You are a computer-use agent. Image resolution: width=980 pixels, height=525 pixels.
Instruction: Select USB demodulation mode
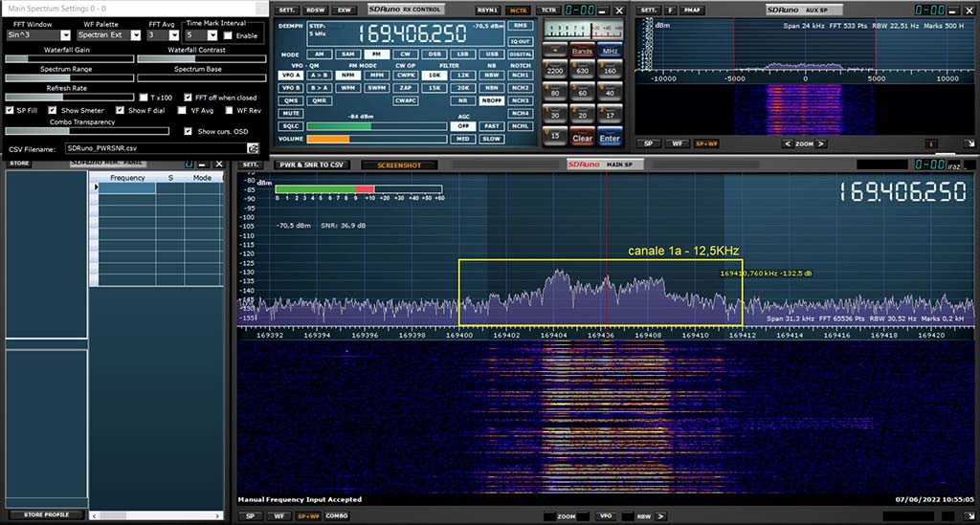tap(492, 55)
